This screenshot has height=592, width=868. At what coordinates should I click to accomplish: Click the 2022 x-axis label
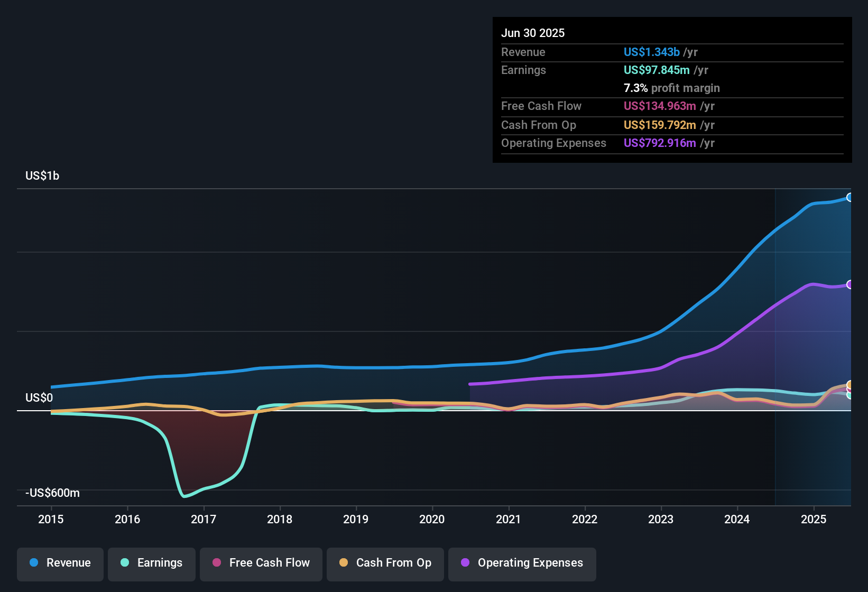585,519
